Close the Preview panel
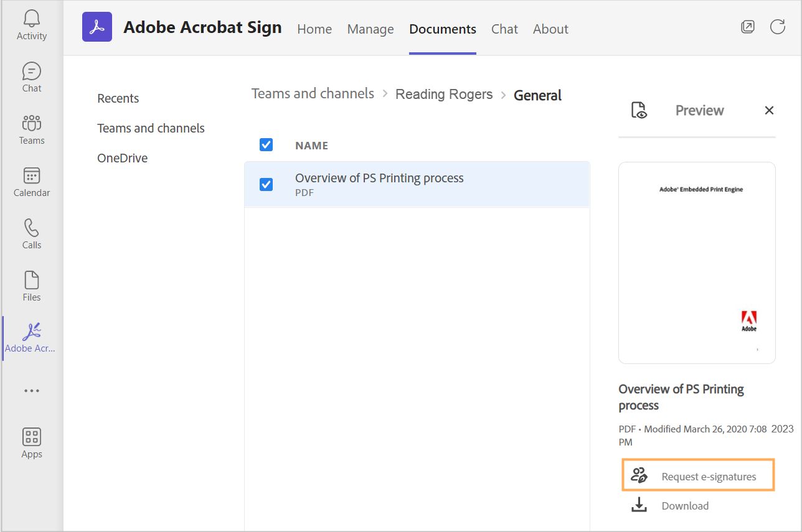This screenshot has height=532, width=802. pos(769,110)
